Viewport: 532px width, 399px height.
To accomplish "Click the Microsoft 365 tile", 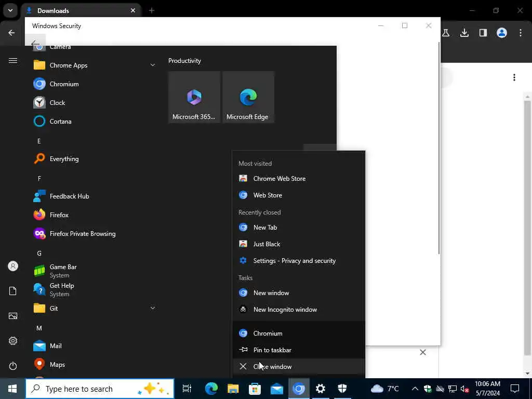I will click(194, 97).
